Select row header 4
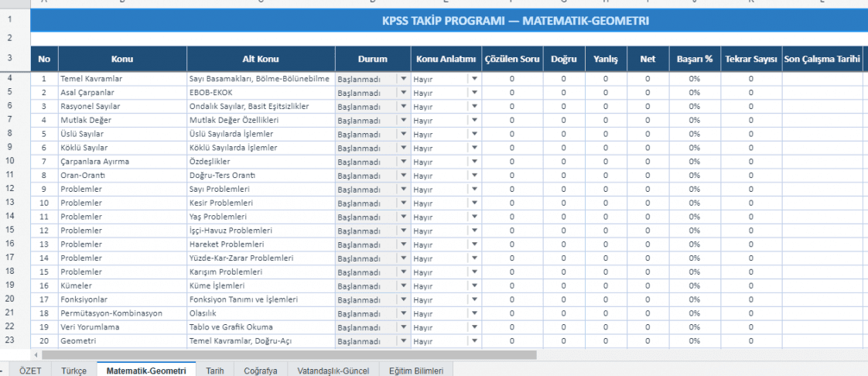 (11, 78)
